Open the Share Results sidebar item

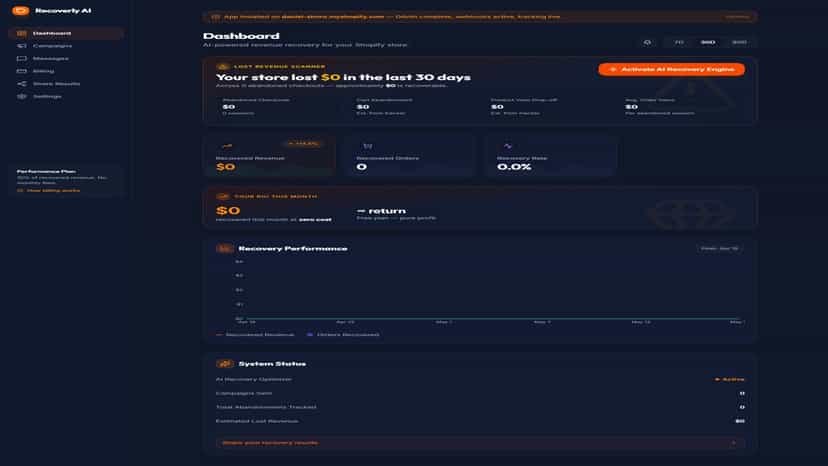[66, 84]
